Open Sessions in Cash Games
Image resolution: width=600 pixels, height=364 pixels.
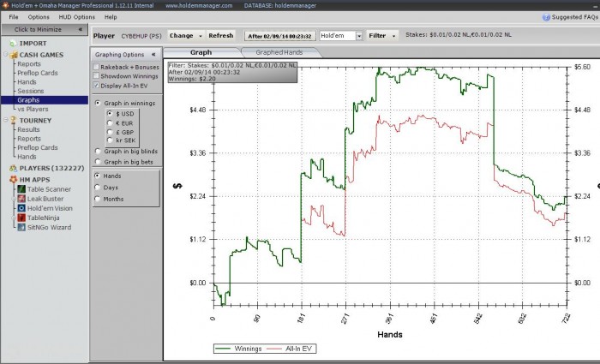point(31,91)
